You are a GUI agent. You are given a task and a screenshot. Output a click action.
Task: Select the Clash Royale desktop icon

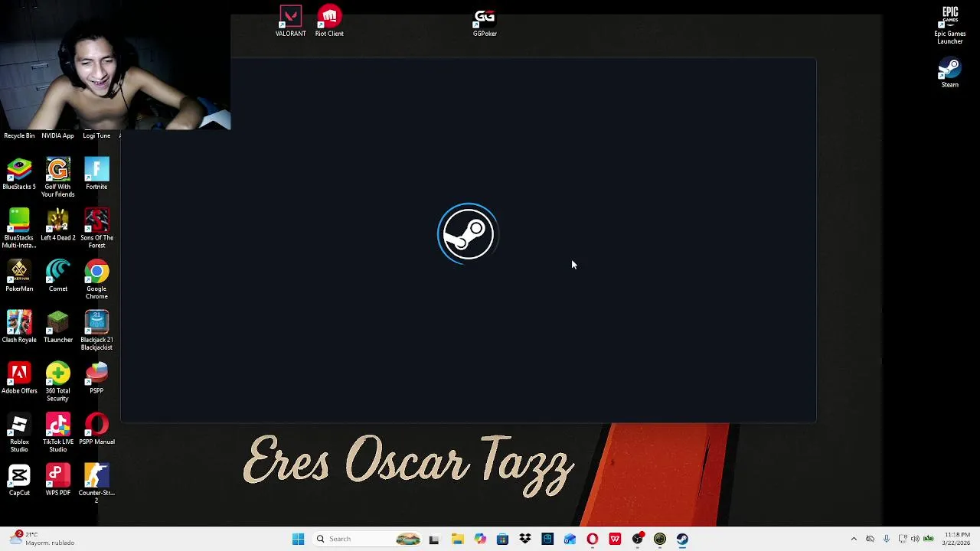click(19, 328)
